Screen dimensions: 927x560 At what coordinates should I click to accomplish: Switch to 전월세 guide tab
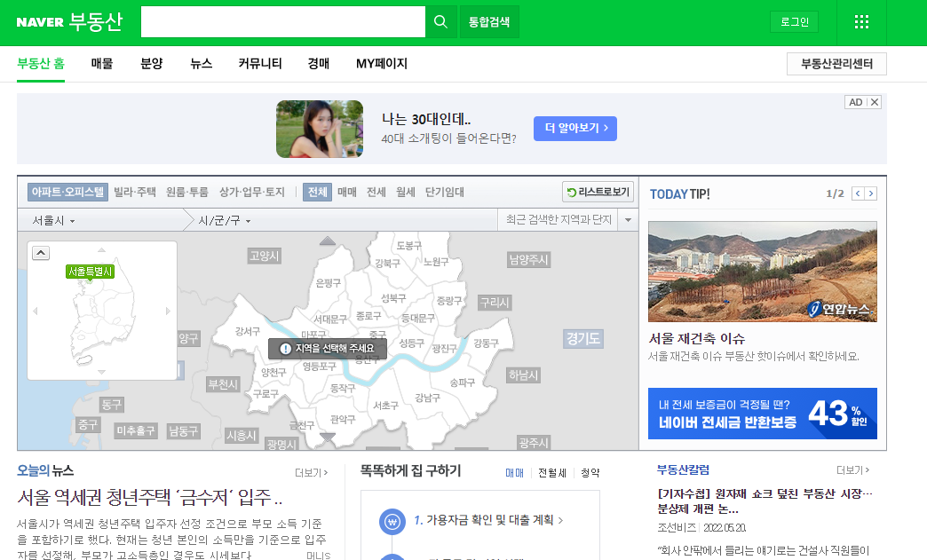pyautogui.click(x=552, y=472)
